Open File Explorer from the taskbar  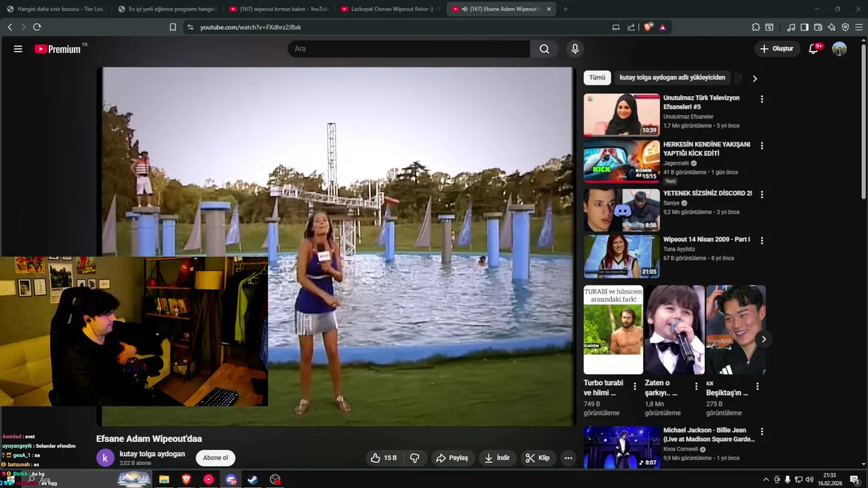(x=164, y=479)
